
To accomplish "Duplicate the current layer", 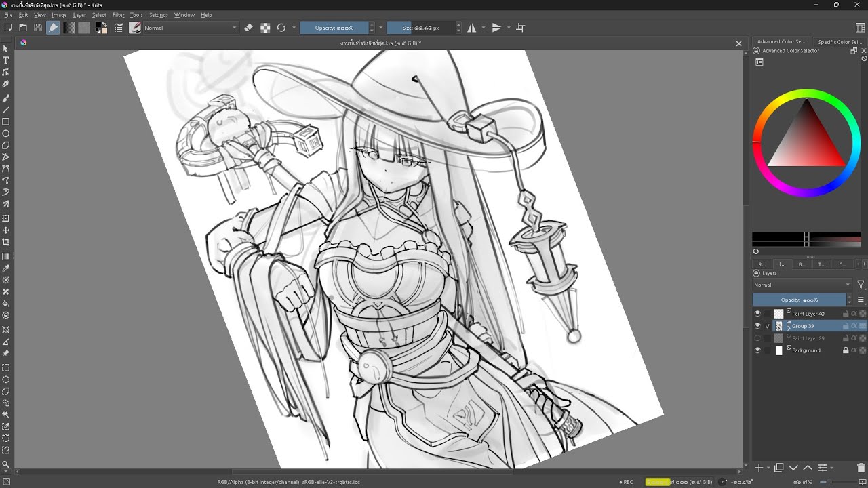I will click(779, 468).
